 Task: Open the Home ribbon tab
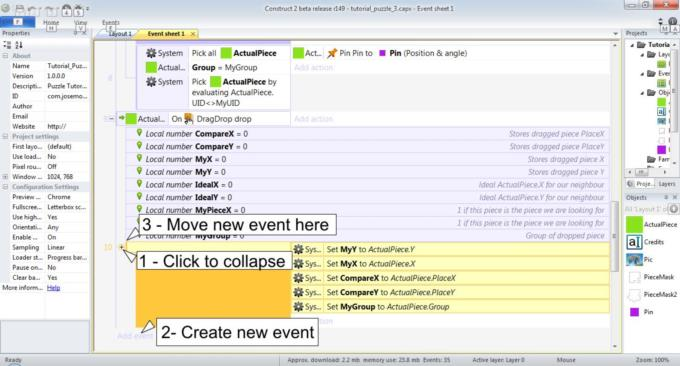(x=51, y=23)
